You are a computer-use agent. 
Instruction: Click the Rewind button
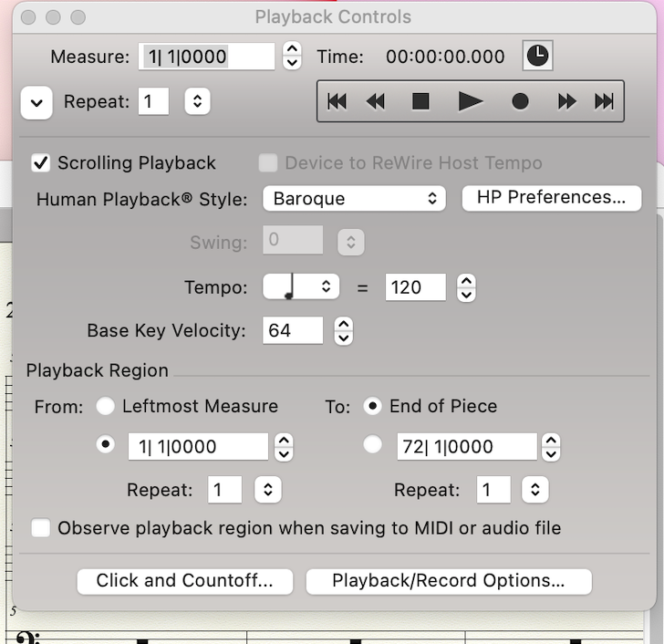pyautogui.click(x=376, y=101)
